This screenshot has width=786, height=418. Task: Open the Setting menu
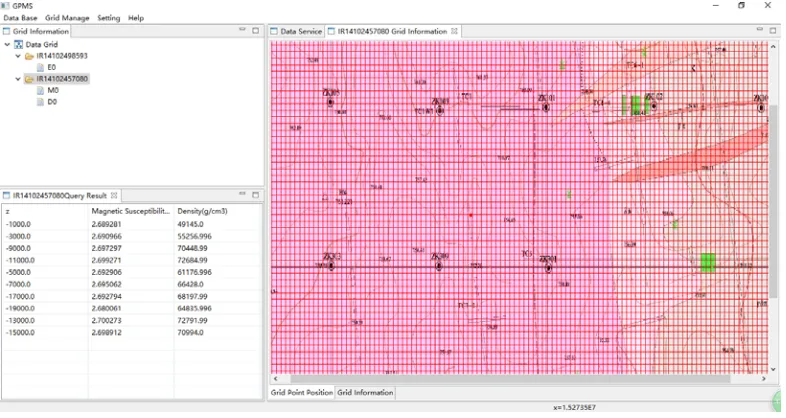pos(108,18)
